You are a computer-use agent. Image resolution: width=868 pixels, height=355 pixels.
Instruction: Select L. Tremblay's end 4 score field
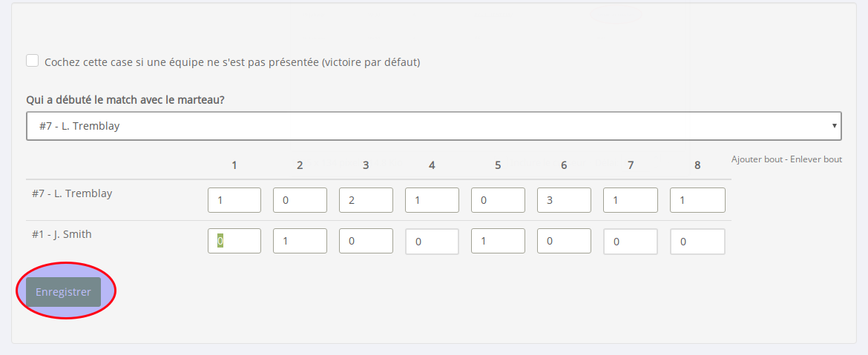click(432, 200)
